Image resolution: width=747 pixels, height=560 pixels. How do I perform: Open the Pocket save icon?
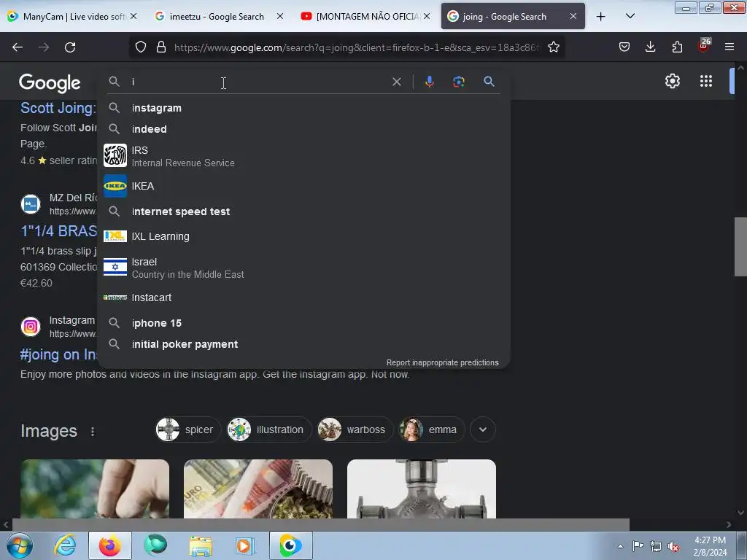pos(624,47)
